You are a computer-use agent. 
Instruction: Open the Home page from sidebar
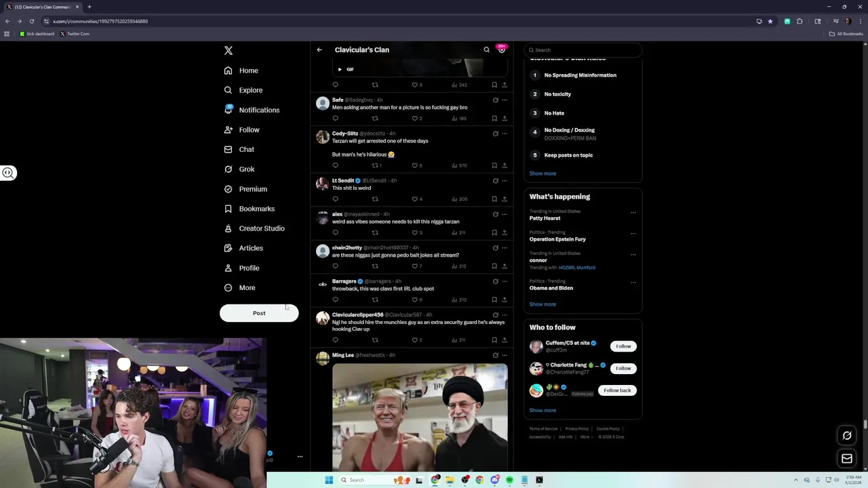pyautogui.click(x=241, y=70)
